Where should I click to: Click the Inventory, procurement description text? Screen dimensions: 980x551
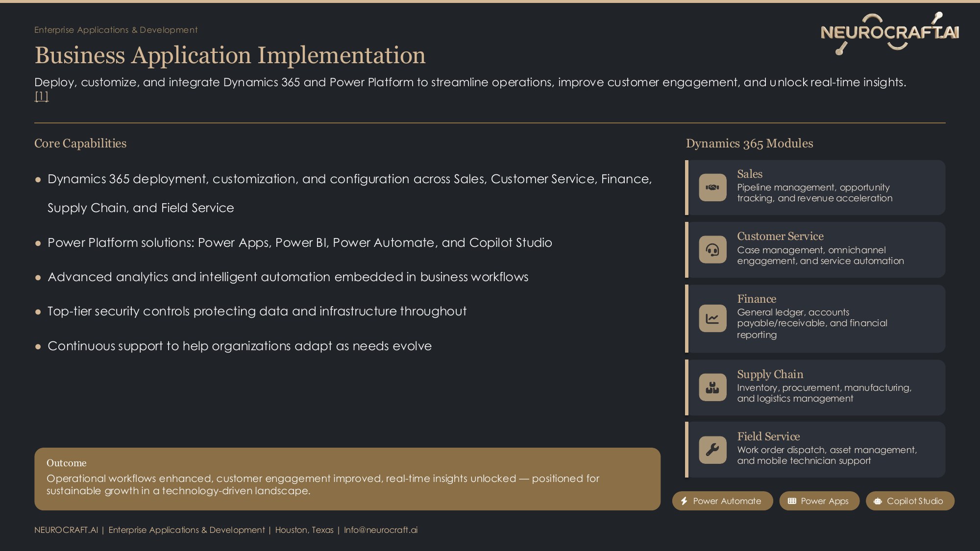pos(824,393)
